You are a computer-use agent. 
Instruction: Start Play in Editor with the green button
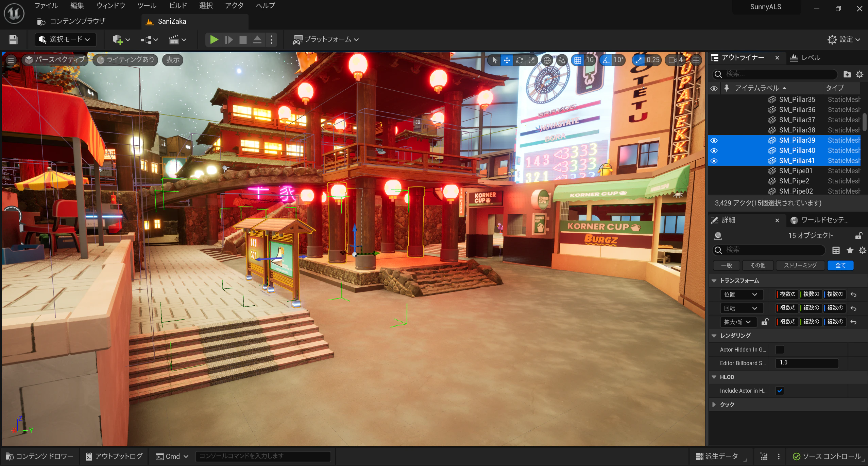pos(214,40)
